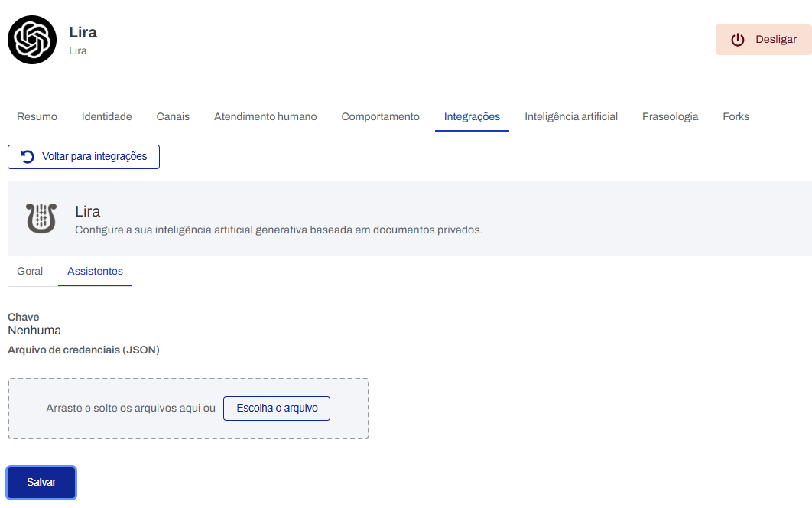Click the Lira heading in the integration card
This screenshot has width=812, height=508.
tap(87, 211)
